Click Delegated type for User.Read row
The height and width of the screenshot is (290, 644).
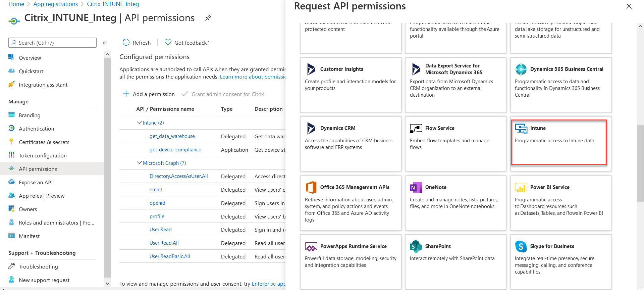coord(233,230)
